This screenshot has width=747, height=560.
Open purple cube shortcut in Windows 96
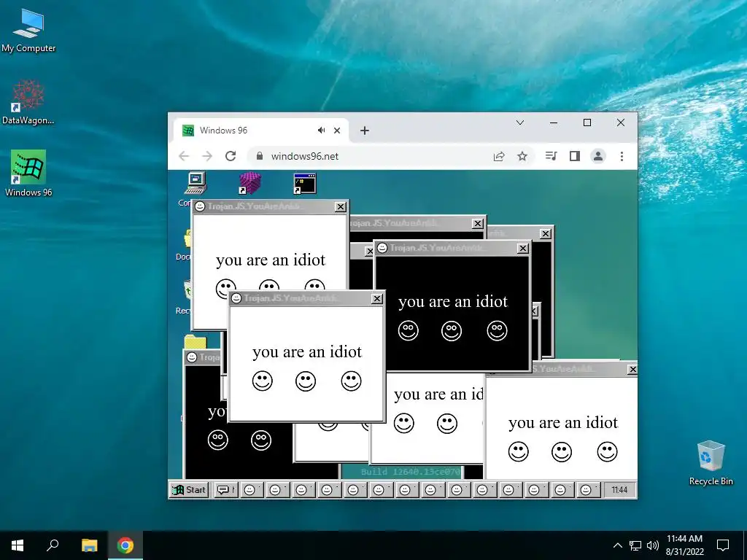tap(250, 183)
